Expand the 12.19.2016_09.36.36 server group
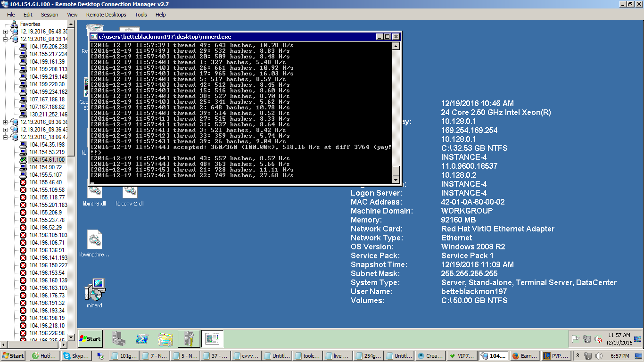The width and height of the screenshot is (644, 362). (5, 122)
